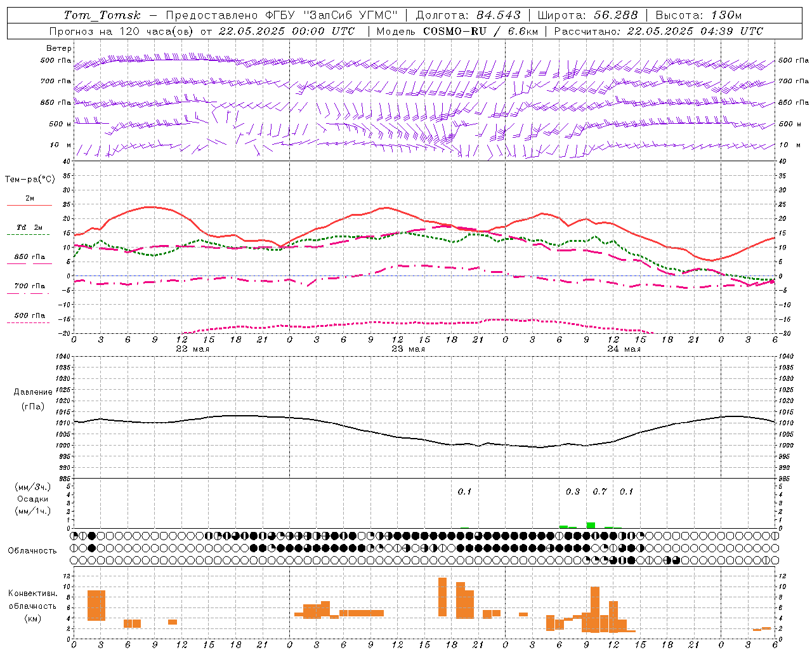Click the "Осадки" precipitation label

pos(33,499)
